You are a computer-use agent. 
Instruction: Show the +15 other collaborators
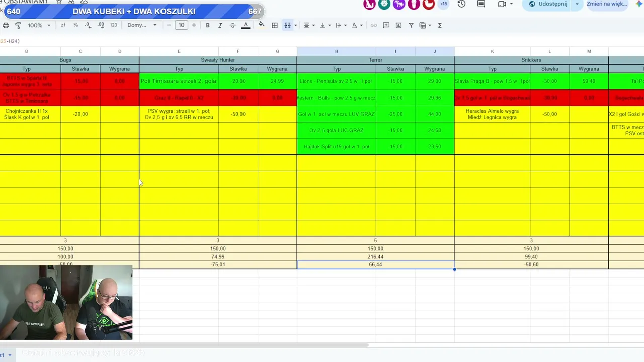pos(443,4)
